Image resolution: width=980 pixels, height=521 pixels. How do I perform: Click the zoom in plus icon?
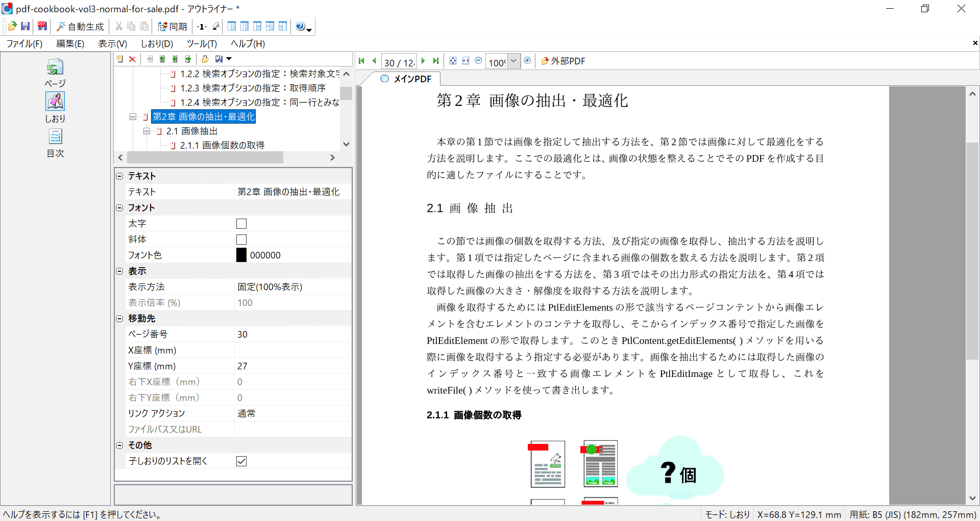[527, 61]
